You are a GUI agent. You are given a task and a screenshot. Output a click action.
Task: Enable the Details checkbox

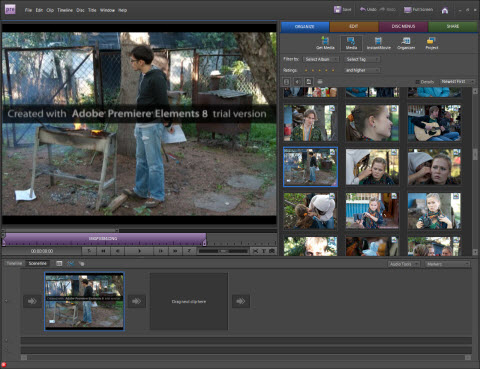pyautogui.click(x=417, y=82)
